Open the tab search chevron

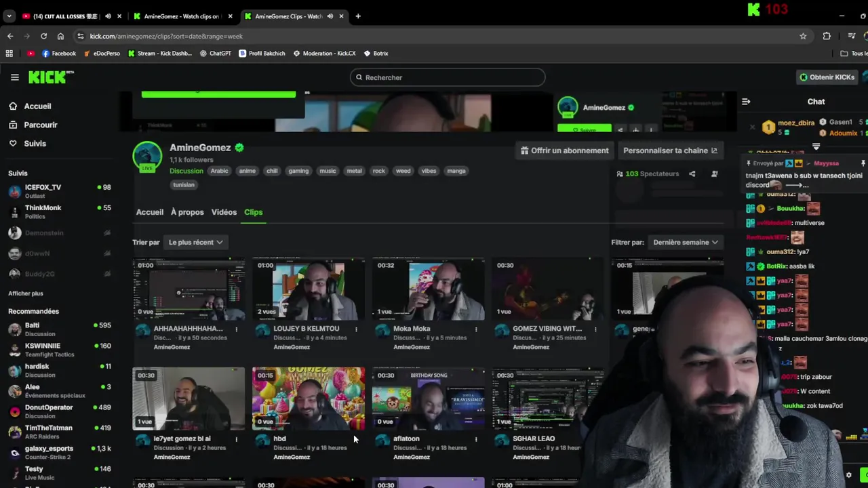click(10, 16)
